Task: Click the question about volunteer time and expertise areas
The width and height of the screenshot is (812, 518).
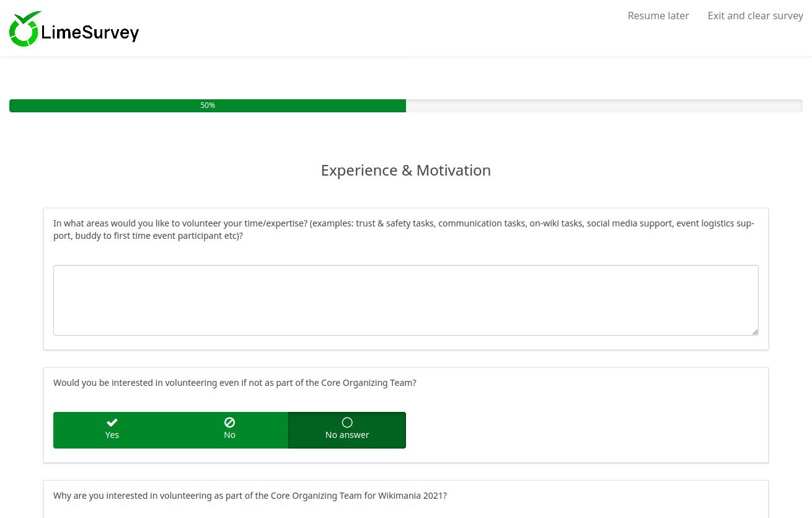Action: click(403, 229)
